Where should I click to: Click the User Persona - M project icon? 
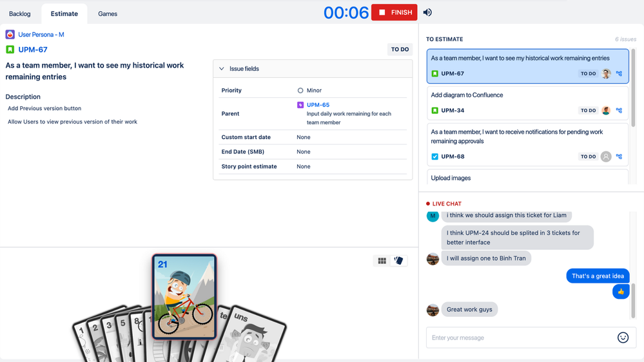point(10,35)
